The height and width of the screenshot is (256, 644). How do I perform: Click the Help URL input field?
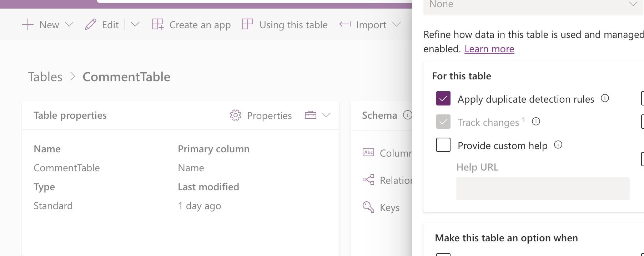click(x=543, y=189)
